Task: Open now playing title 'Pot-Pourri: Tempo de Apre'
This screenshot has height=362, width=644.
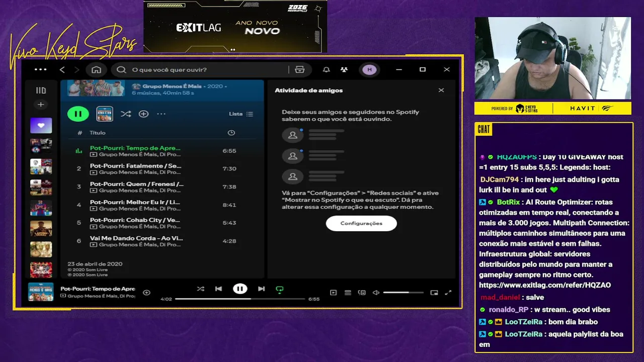Action: tap(98, 289)
